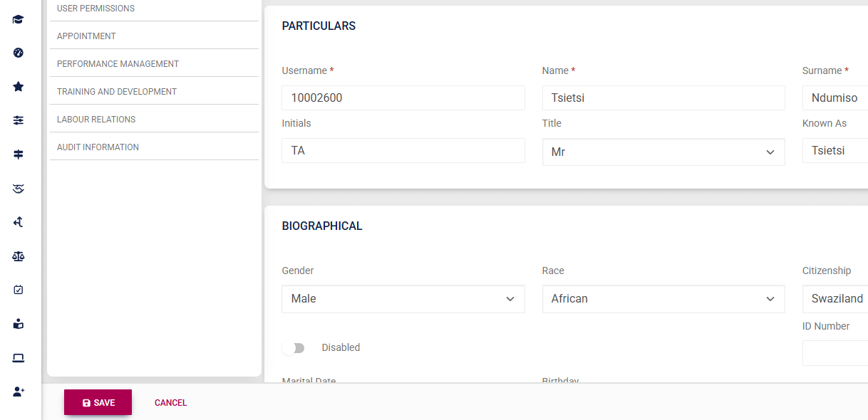The image size is (868, 420).
Task: Click the laptop module icon in sidebar
Action: coord(18,357)
